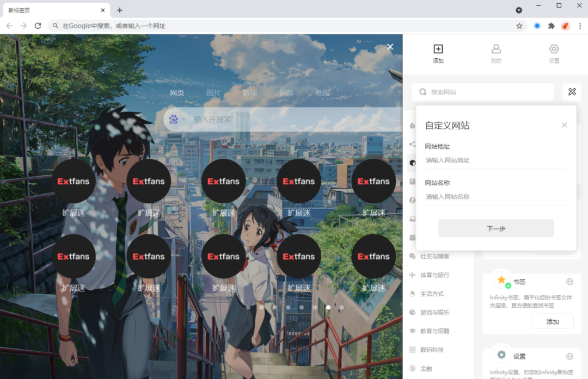This screenshot has height=379, width=588.
Task: Switch search type to 网页
Action: coord(176,93)
